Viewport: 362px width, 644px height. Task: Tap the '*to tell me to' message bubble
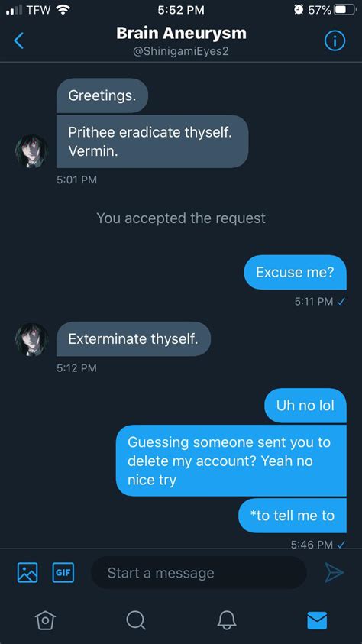[293, 516]
